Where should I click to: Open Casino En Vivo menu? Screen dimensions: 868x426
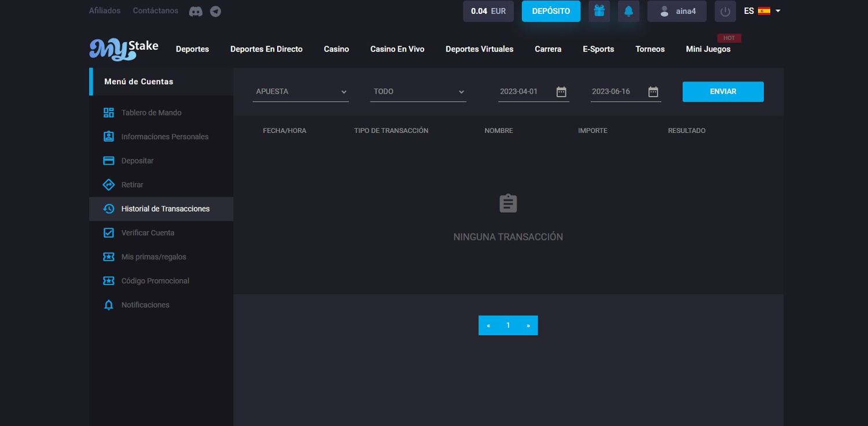(x=397, y=49)
